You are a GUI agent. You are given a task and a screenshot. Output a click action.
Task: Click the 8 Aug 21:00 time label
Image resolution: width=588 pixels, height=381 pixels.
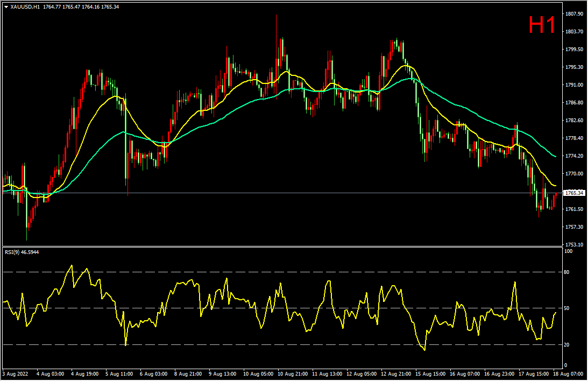click(x=188, y=374)
